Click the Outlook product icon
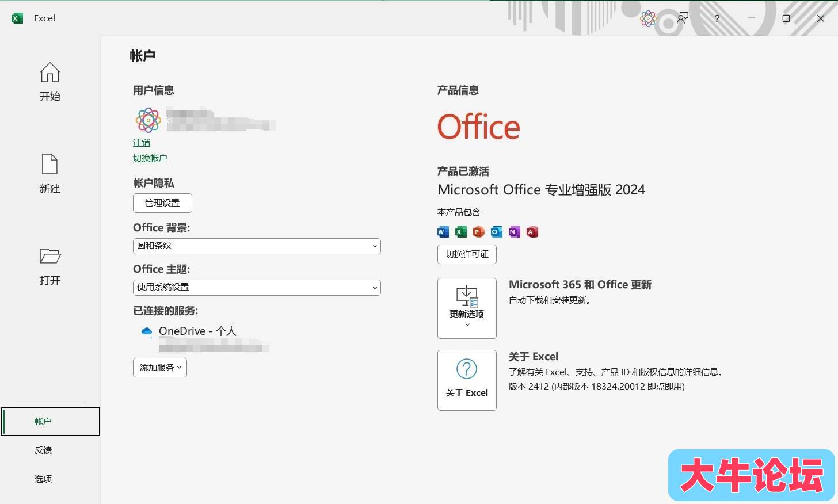Screen dimensions: 838x504 496,232
